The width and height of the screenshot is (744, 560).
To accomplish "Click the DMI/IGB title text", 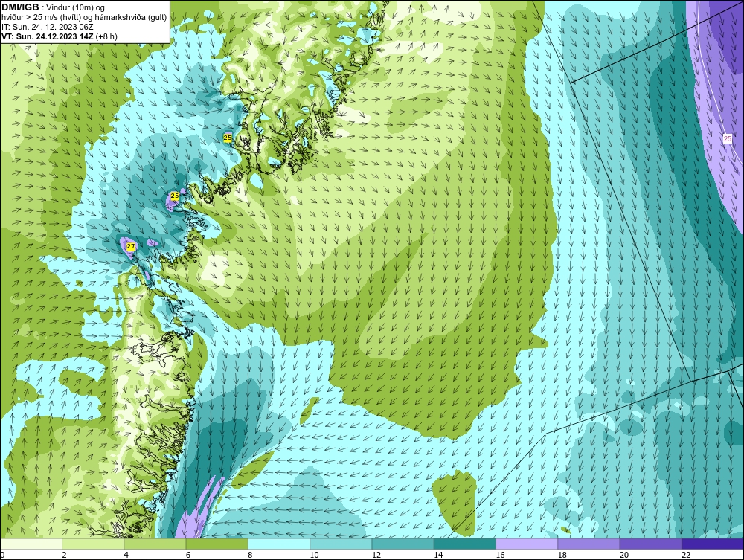I will [x=20, y=7].
